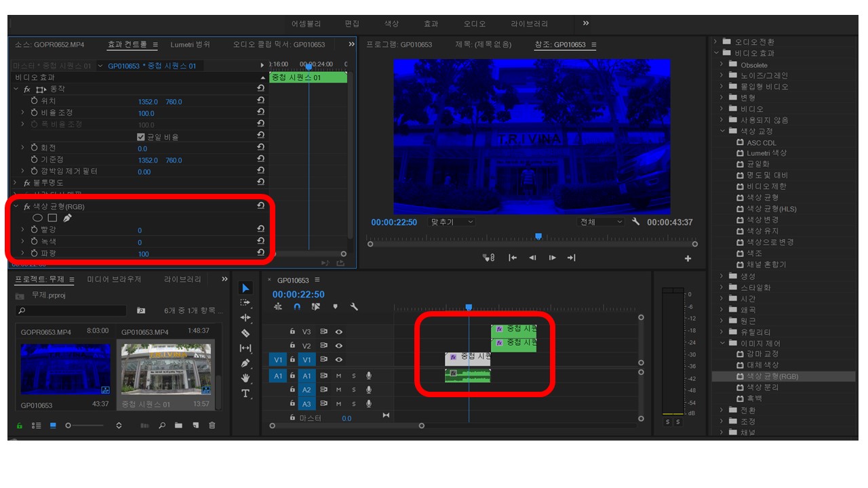
Task: Toggle 균일 비율 checkbox
Action: (141, 136)
